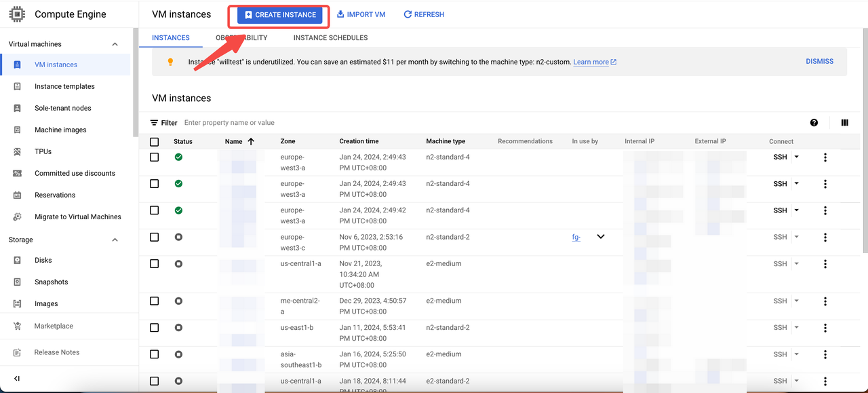Open more actions menu for first instance
The image size is (868, 393).
tap(825, 157)
